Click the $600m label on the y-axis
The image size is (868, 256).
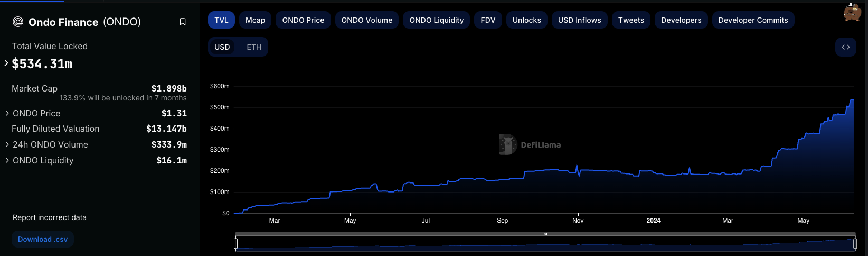(220, 86)
